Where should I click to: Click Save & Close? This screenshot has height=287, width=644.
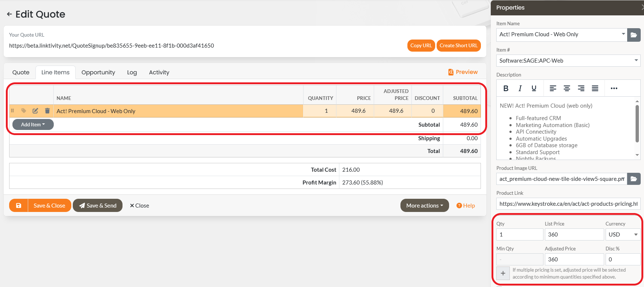[x=49, y=205]
